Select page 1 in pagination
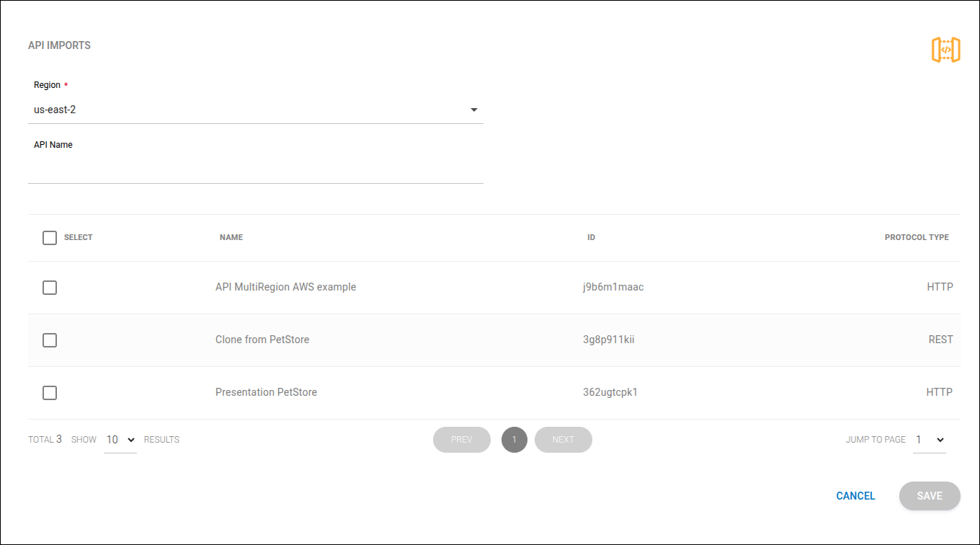 coord(514,439)
